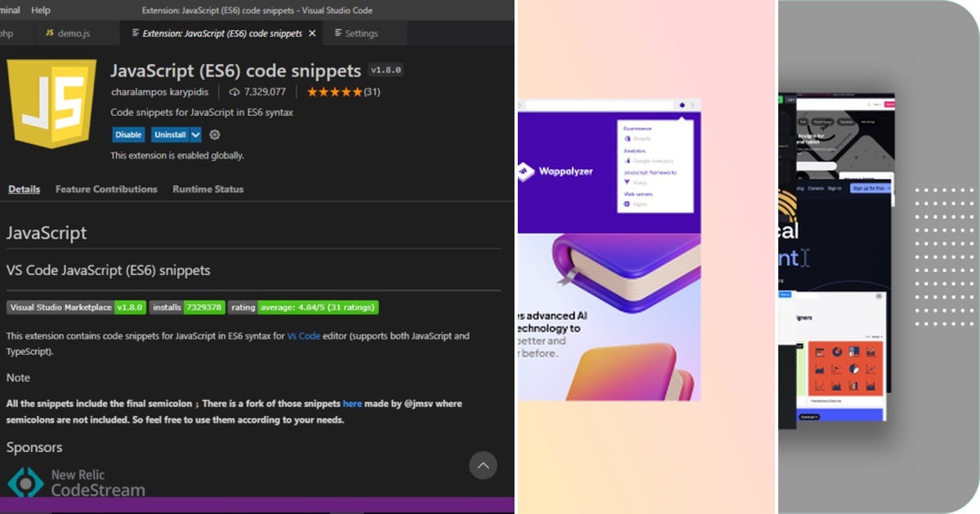Click the Wappalyzer icon in the browser toolbar
The height and width of the screenshot is (514, 980).
[683, 105]
